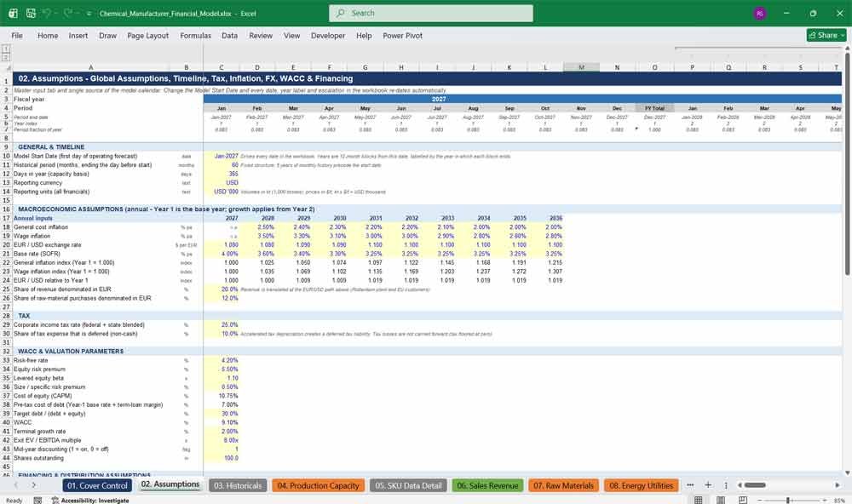852x504 pixels.
Task: Select Corporate income tax rate 25.0% cell
Action: click(222, 324)
